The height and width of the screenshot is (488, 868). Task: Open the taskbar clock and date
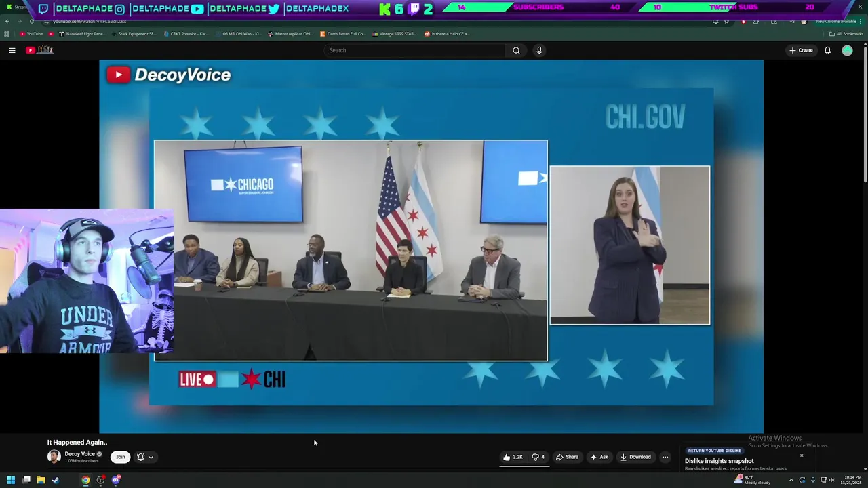point(851,480)
